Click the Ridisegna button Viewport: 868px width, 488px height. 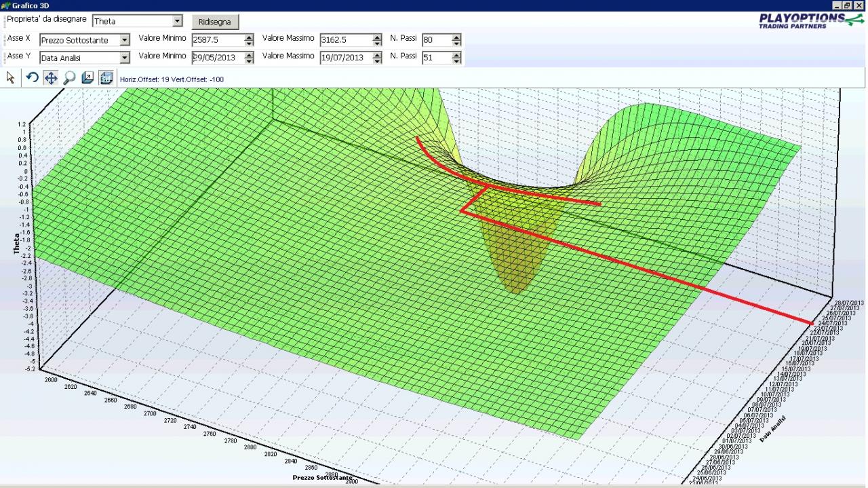tap(215, 22)
